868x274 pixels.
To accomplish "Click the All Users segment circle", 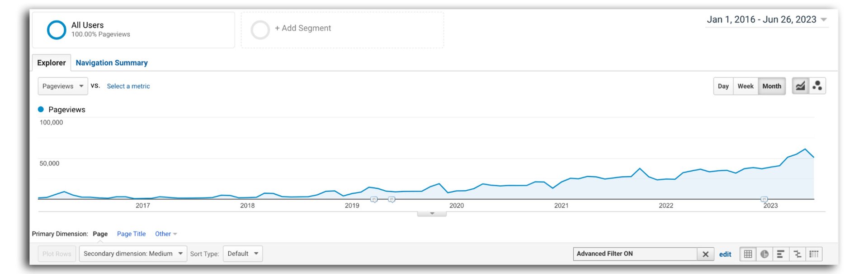I will click(x=57, y=30).
